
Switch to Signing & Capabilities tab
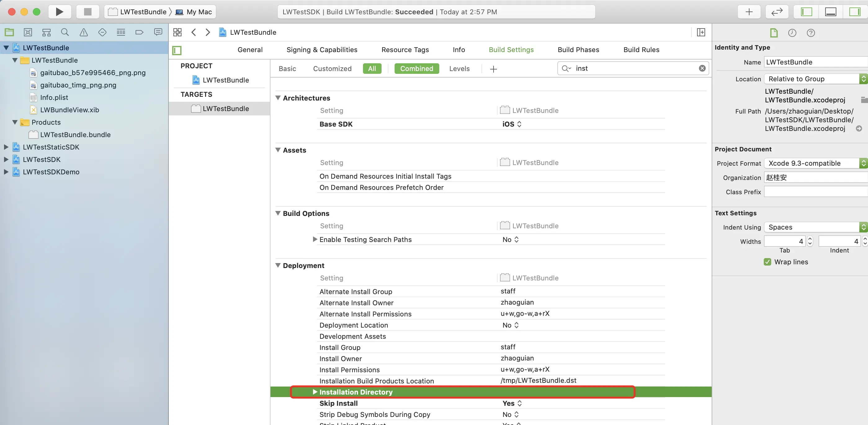(x=322, y=50)
